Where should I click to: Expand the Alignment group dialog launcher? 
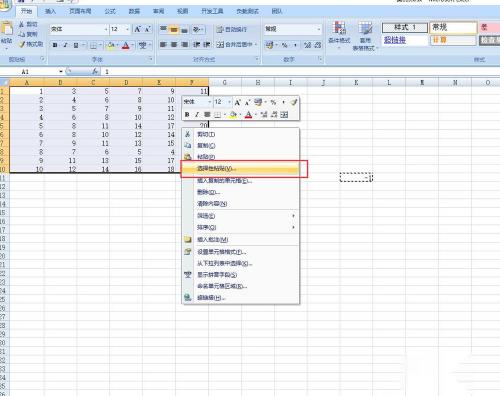coord(257,59)
